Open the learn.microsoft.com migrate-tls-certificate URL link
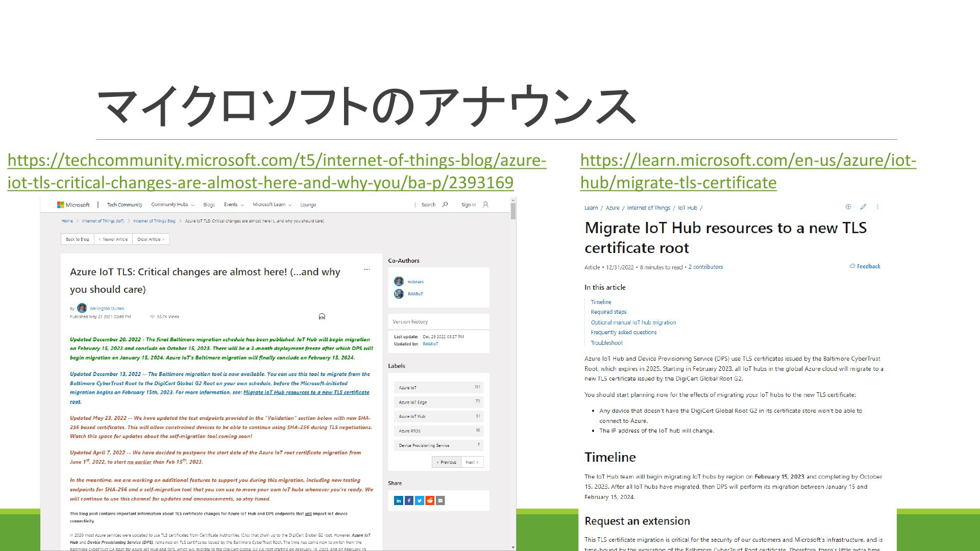 748,171
